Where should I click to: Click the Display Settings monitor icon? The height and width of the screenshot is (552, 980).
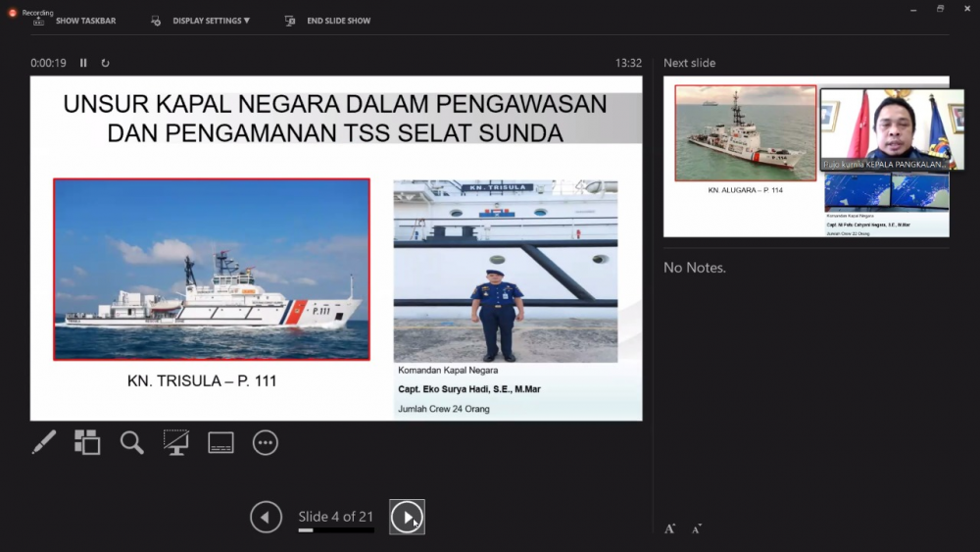[156, 22]
